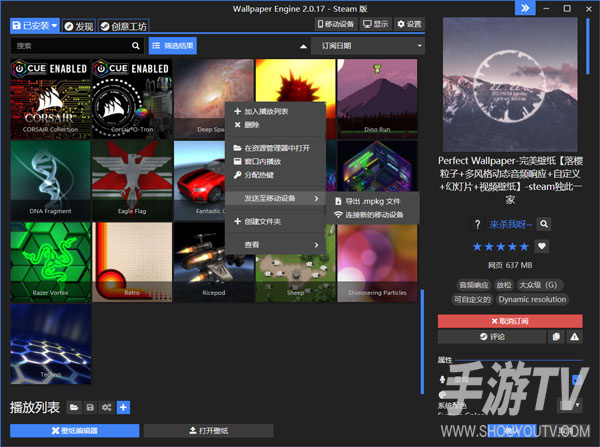
Task: Switch to 创意工坊 workshop tab
Action: (x=124, y=26)
